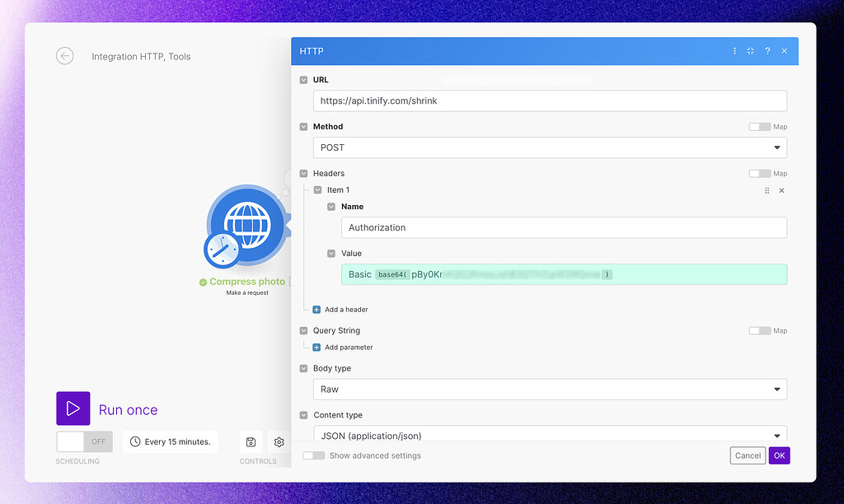Open the HTTP module options menu
This screenshot has width=844, height=504.
point(734,50)
